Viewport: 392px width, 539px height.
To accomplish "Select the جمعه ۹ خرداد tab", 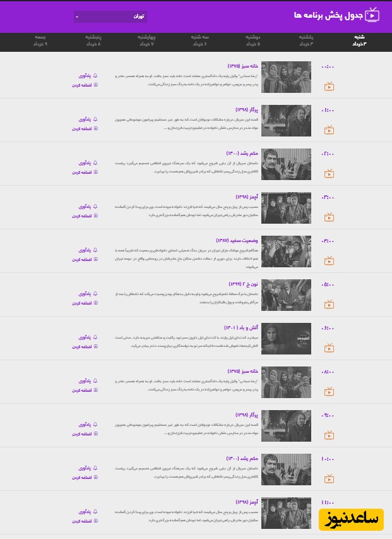I will point(40,40).
